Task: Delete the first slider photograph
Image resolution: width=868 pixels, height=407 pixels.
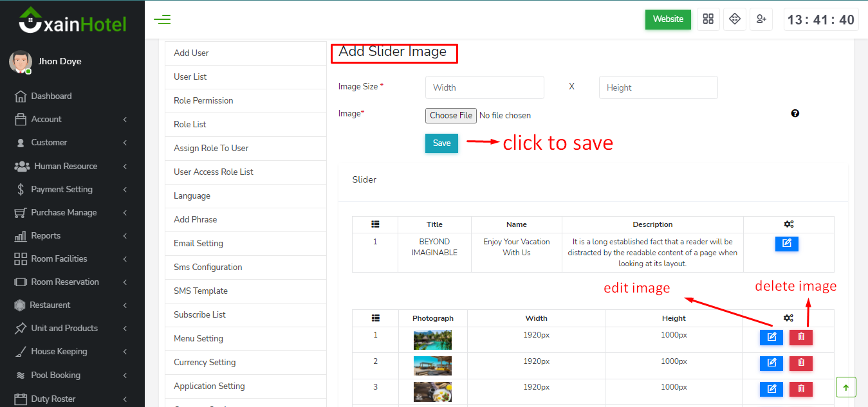Action: pos(801,337)
